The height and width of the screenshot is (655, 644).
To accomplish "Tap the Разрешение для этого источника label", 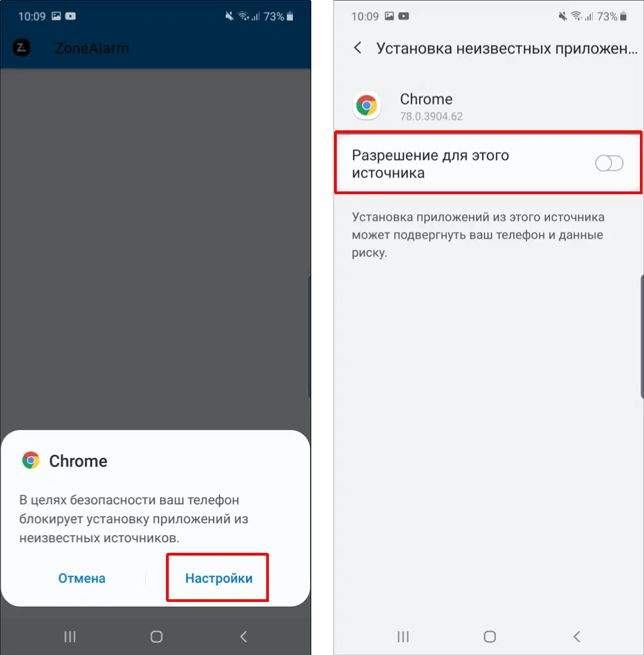I will (x=430, y=164).
